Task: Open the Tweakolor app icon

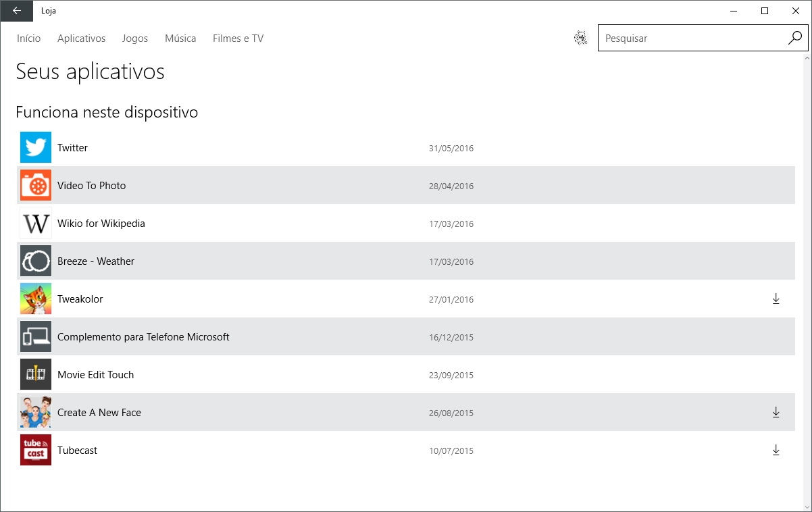Action: click(36, 299)
